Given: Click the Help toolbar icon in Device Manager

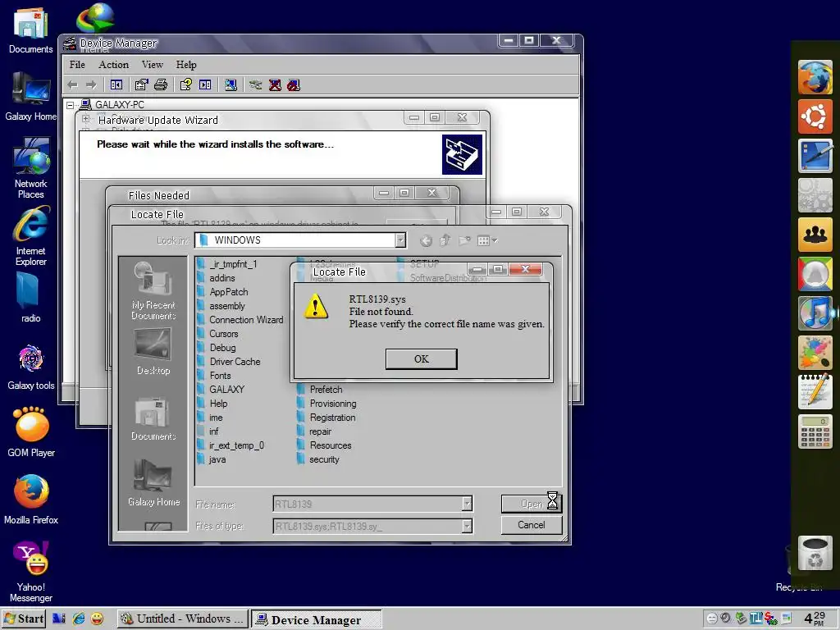Looking at the screenshot, I should pyautogui.click(x=186, y=84).
